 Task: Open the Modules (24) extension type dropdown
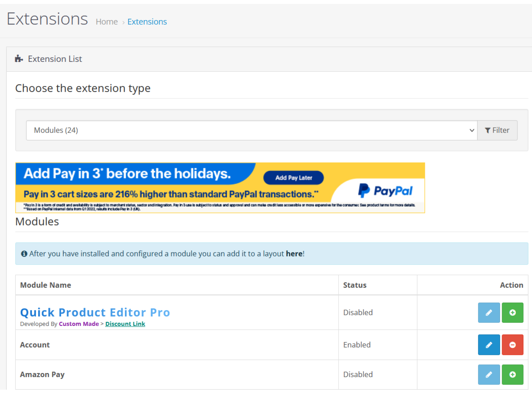point(251,130)
